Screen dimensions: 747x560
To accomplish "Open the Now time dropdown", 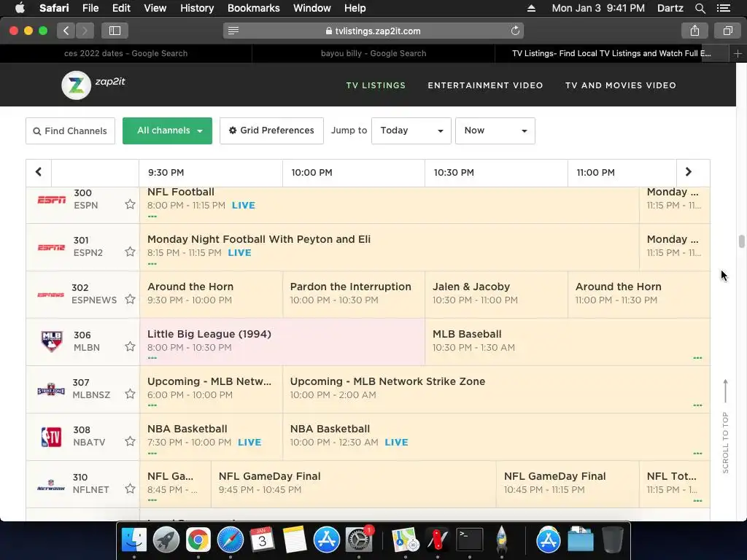I will coord(495,131).
